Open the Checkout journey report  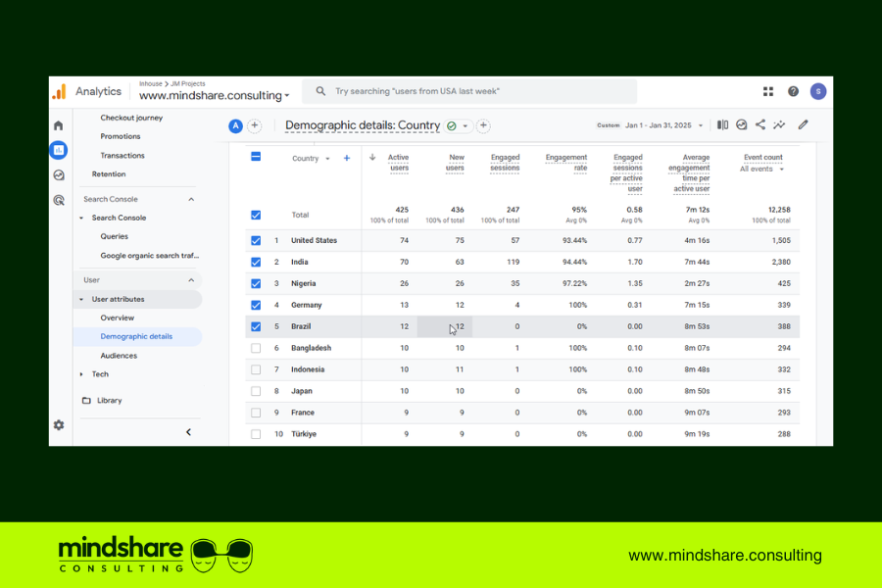click(131, 118)
